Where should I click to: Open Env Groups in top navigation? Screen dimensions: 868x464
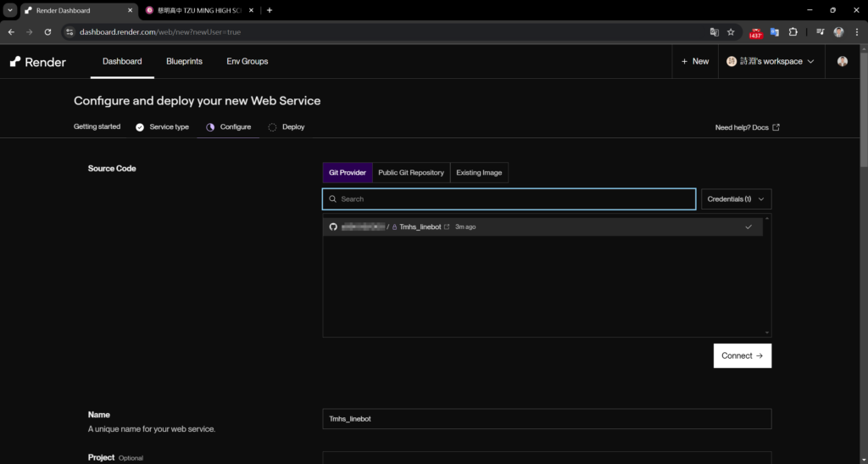[247, 61]
